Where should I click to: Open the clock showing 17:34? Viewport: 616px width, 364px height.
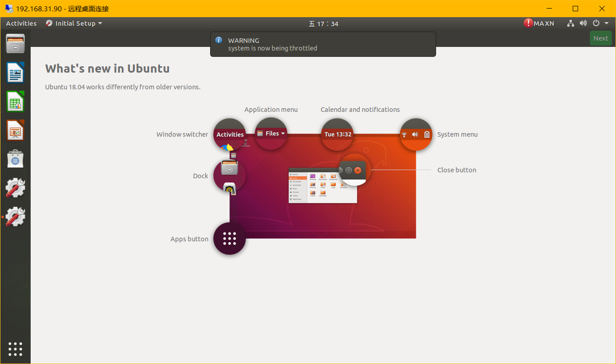point(323,23)
